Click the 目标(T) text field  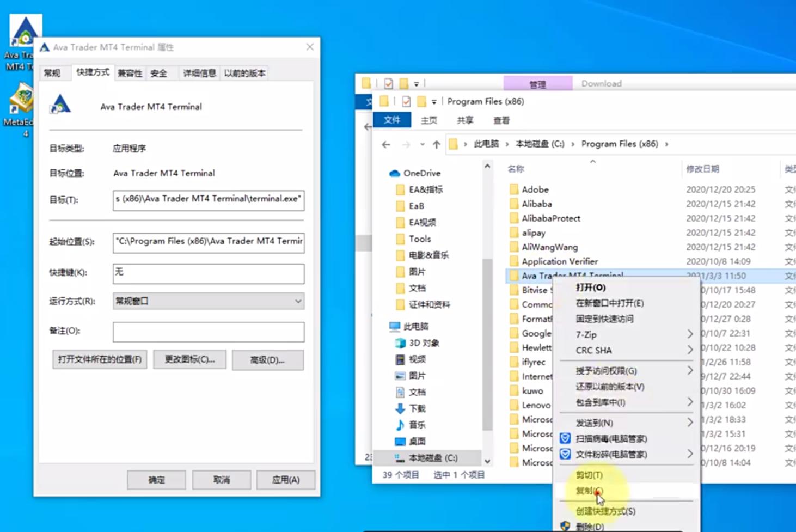click(x=208, y=200)
